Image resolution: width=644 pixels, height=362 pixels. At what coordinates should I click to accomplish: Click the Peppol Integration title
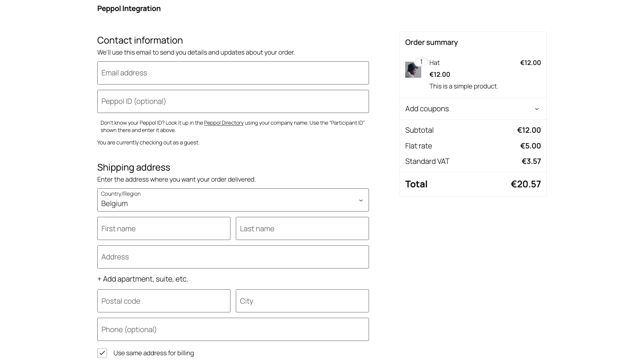(x=129, y=8)
